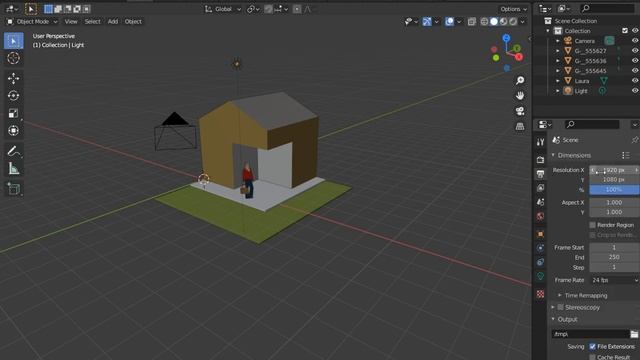Open the View menu
This screenshot has height=360, width=640.
tap(71, 22)
